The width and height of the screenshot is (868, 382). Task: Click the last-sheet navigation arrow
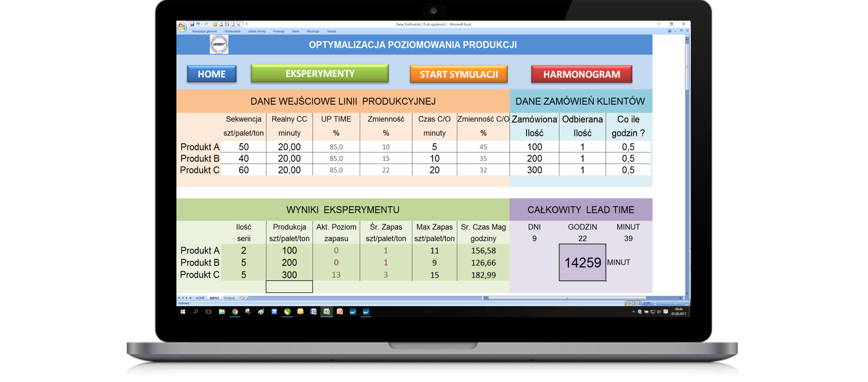190,298
